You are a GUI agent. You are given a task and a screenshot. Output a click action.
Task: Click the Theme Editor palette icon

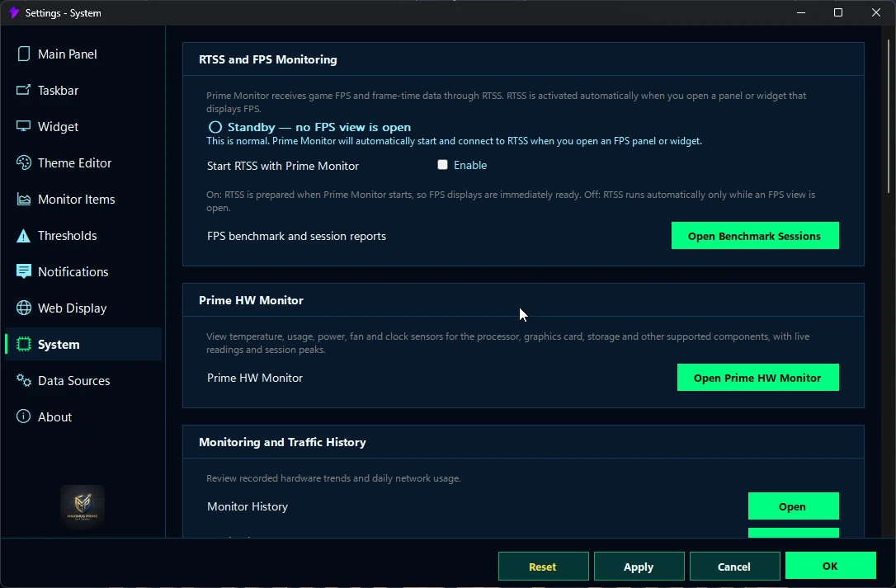[23, 162]
